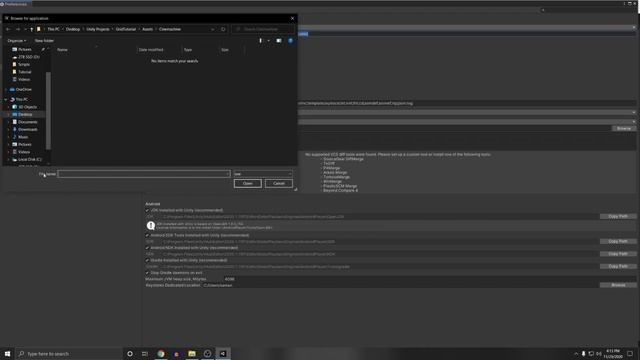Focus the File name input field

[144, 174]
